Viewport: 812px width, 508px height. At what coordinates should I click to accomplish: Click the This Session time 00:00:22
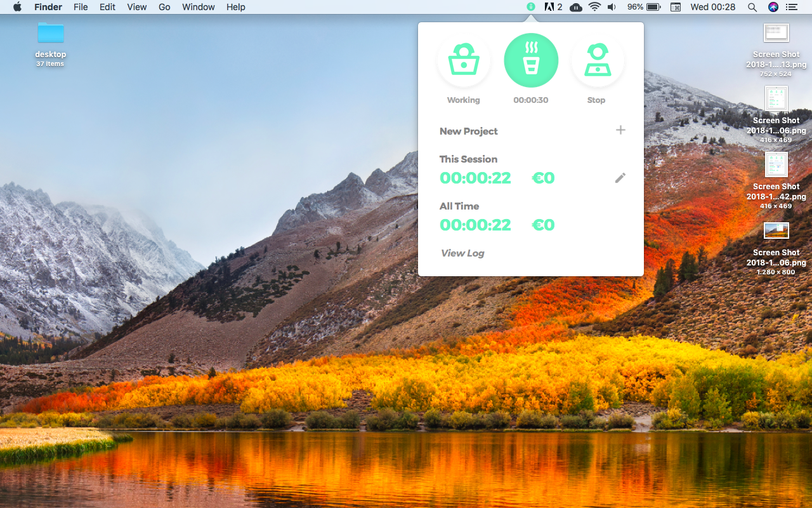[475, 178]
